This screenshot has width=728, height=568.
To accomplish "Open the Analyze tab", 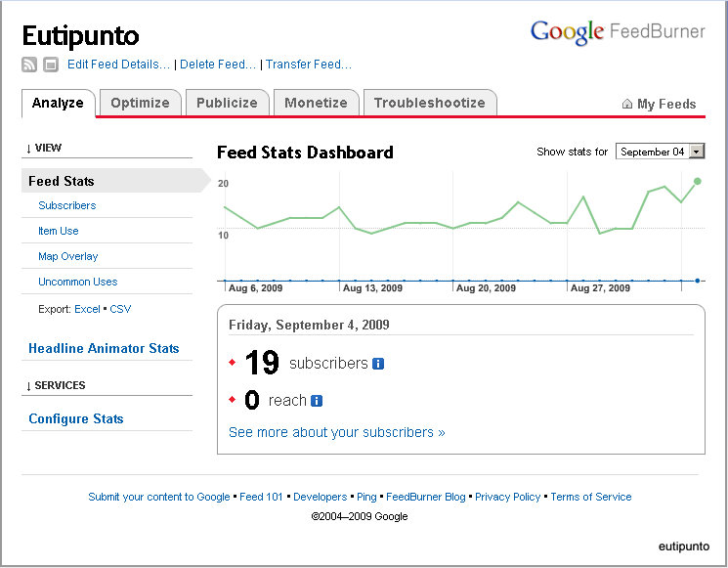I will [x=58, y=103].
